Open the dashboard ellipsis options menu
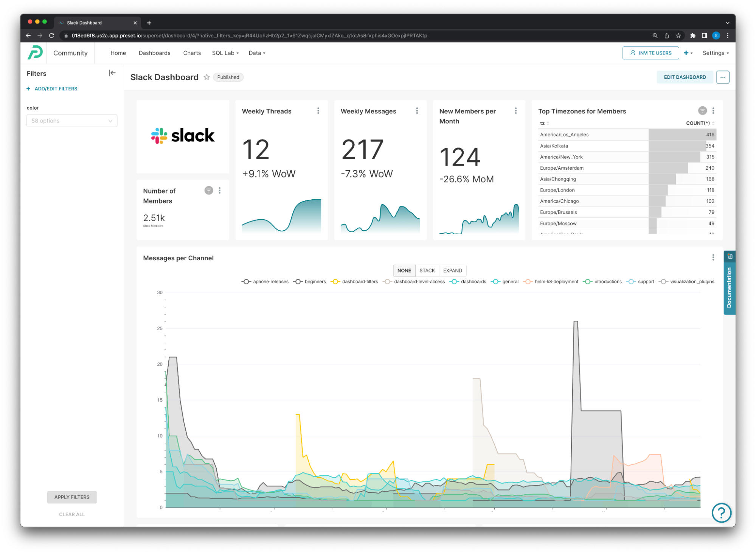Viewport: 756px width, 554px height. (x=722, y=77)
